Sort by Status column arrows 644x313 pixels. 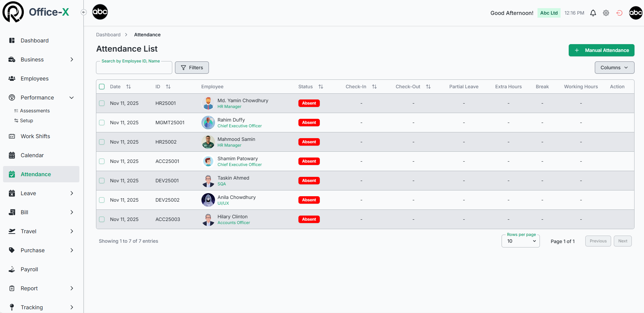(321, 87)
